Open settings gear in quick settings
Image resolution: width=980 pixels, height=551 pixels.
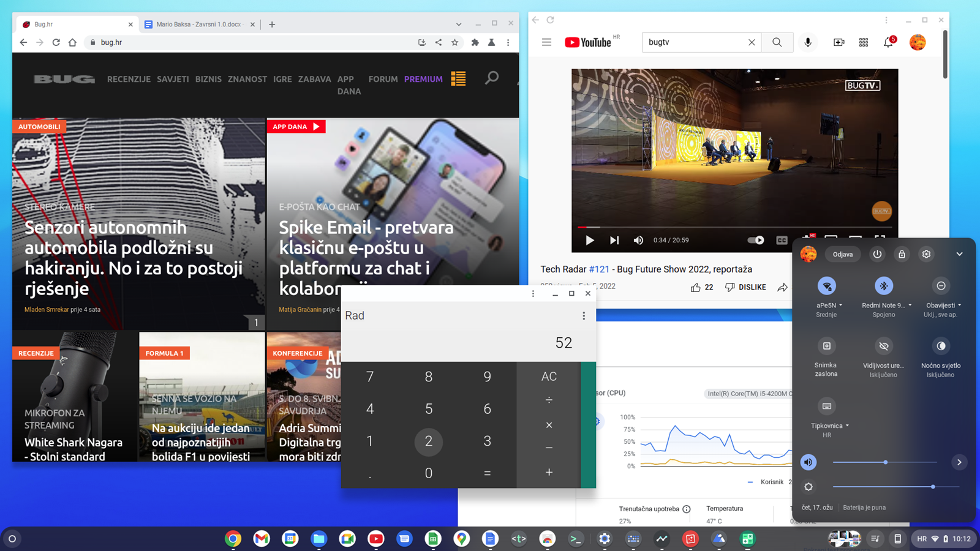click(926, 254)
